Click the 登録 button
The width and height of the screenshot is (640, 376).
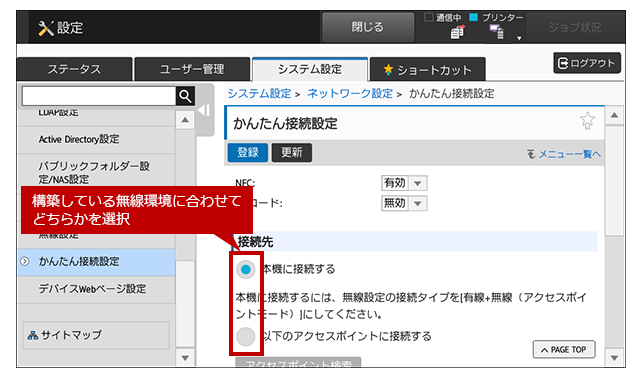click(248, 152)
